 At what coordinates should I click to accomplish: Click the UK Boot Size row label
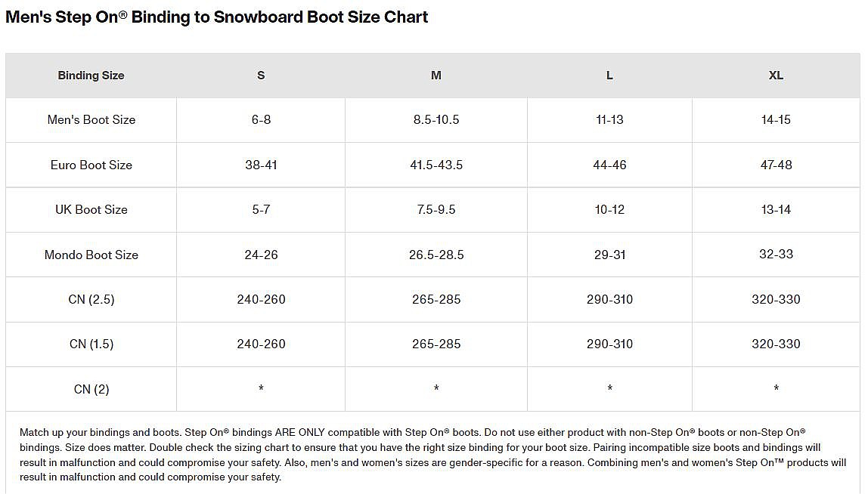(x=91, y=209)
